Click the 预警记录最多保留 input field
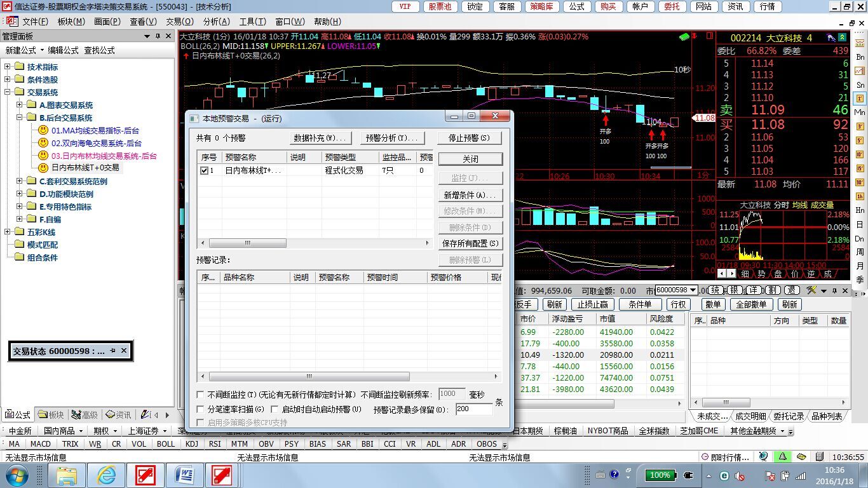Image resolution: width=868 pixels, height=488 pixels. (x=473, y=409)
